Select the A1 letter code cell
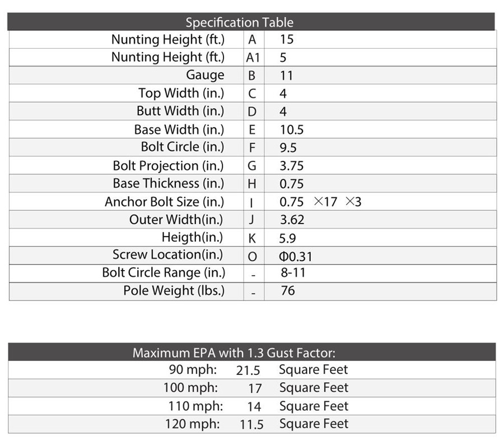This screenshot has width=504, height=441. tap(253, 57)
